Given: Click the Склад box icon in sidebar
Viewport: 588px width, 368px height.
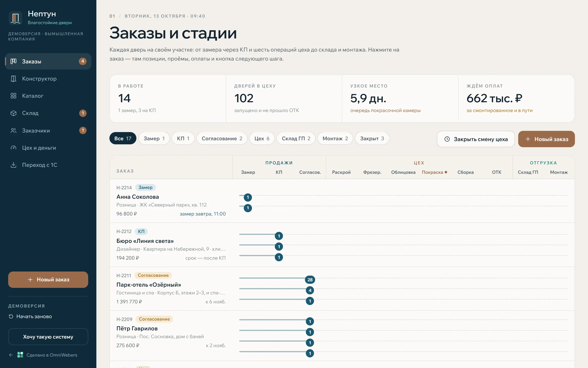Looking at the screenshot, I should pyautogui.click(x=14, y=113).
